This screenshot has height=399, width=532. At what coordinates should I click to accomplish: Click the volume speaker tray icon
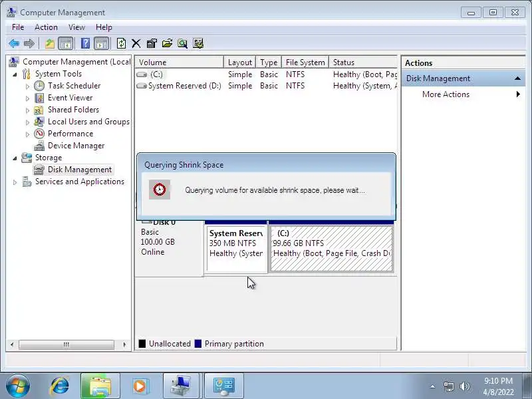[464, 386]
